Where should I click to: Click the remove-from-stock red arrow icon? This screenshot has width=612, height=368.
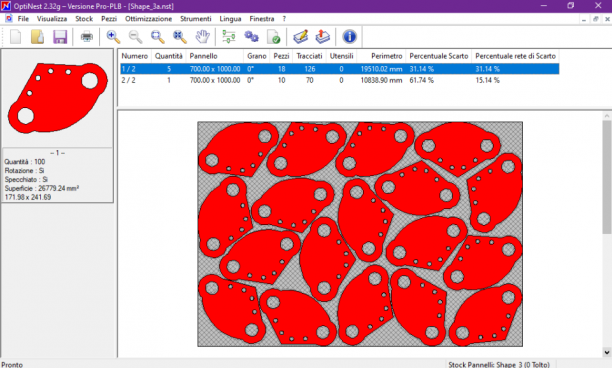coord(323,37)
